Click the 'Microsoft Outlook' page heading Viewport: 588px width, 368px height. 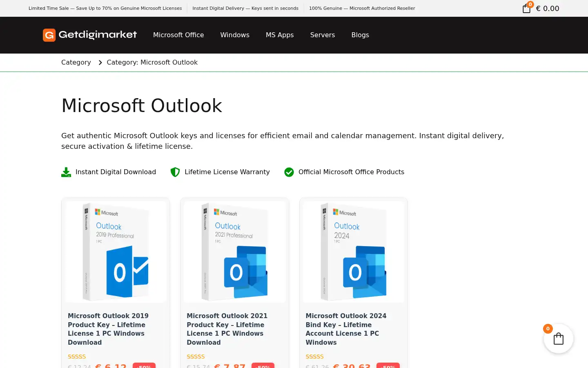tap(142, 105)
